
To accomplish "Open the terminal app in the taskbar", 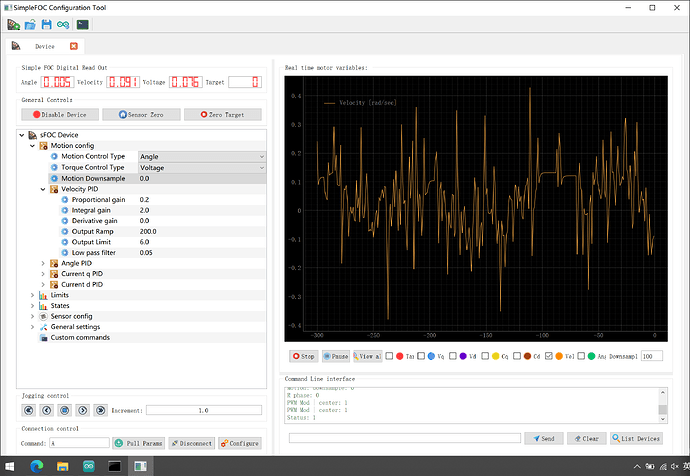I will (114, 466).
